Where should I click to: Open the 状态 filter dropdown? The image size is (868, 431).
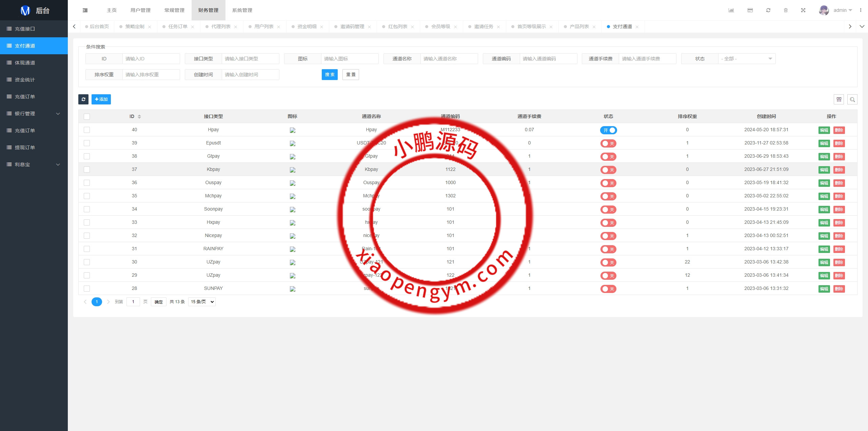(746, 59)
